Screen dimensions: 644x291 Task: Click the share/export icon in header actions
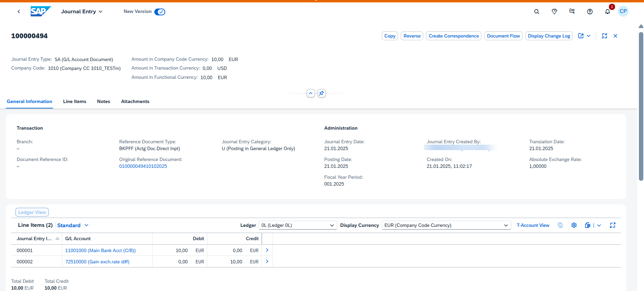tap(581, 36)
